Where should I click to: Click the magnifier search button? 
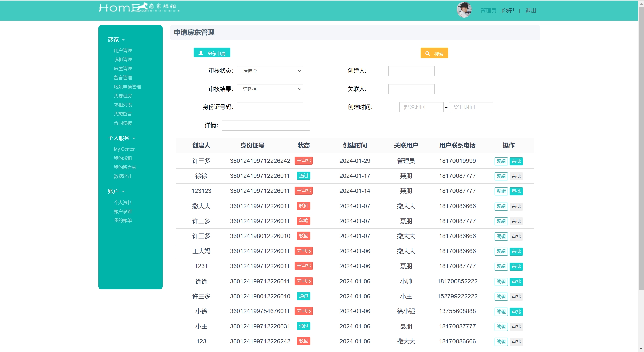[434, 53]
